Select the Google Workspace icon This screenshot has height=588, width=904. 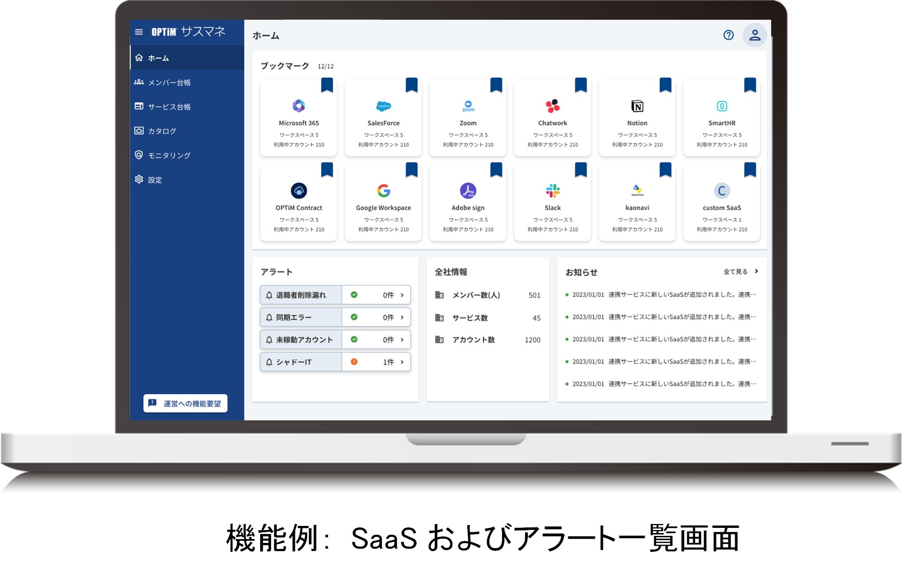point(383,190)
